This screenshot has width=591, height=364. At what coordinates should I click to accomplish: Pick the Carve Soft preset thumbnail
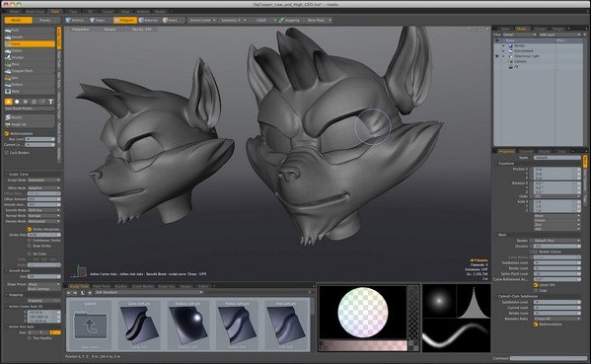139,325
